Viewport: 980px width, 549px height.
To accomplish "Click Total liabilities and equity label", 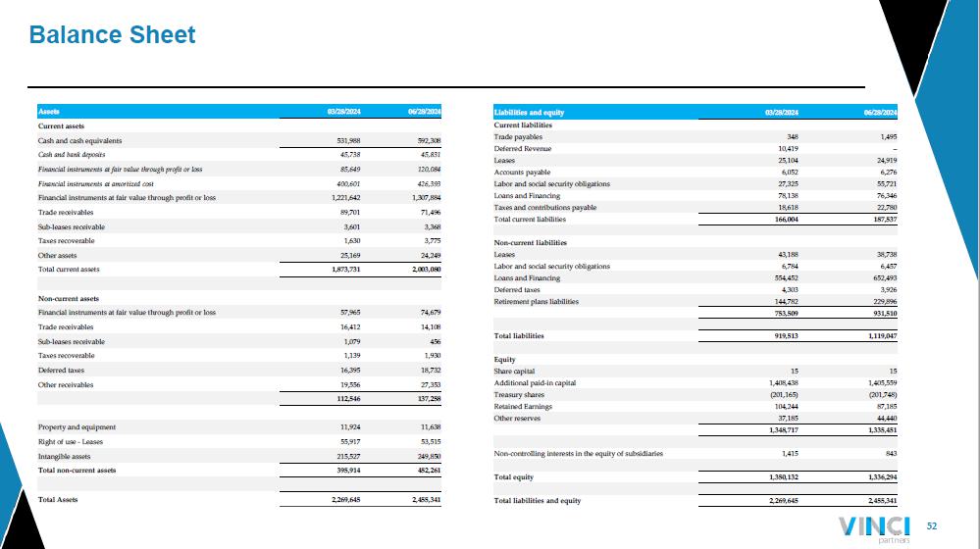I will (537, 501).
